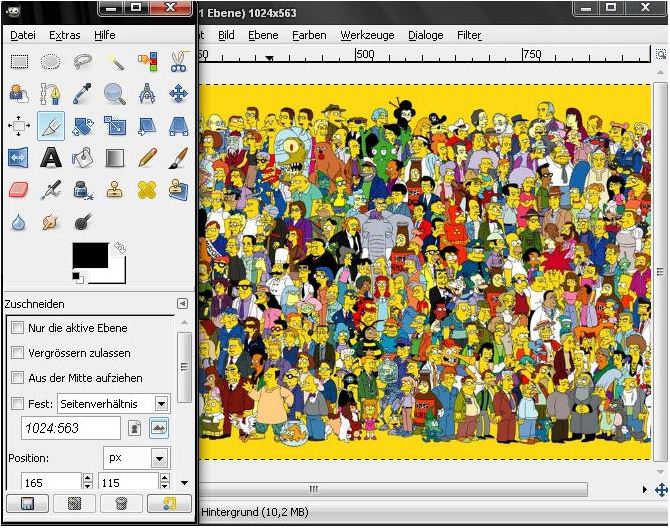Enable 'Nur die aktive Ebene' checkbox
The height and width of the screenshot is (528, 670).
tap(18, 328)
